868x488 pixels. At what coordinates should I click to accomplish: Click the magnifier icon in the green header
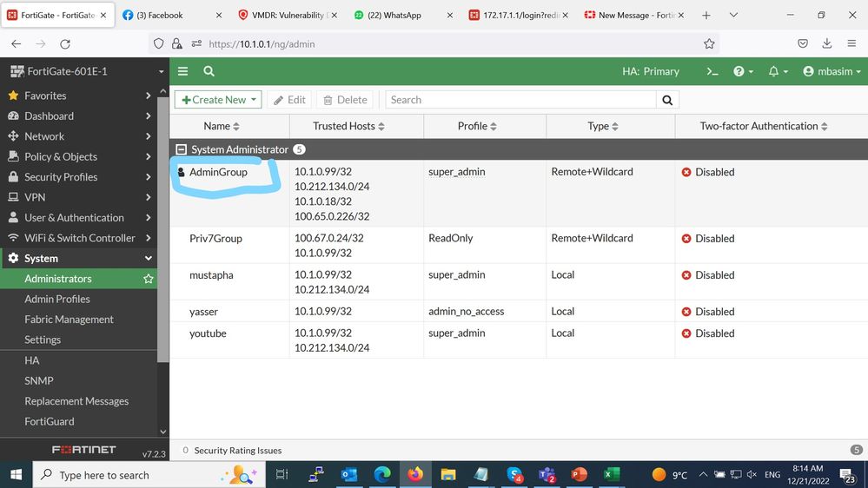point(209,71)
